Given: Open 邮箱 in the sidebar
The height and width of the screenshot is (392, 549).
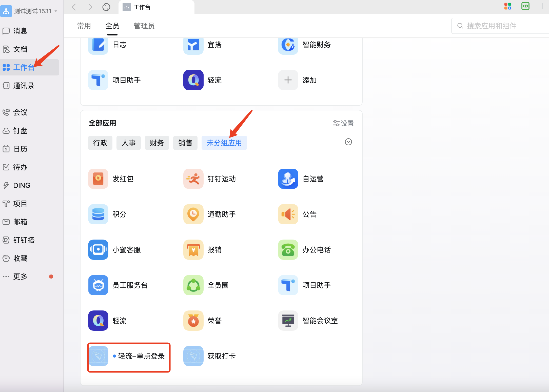Looking at the screenshot, I should point(30,222).
